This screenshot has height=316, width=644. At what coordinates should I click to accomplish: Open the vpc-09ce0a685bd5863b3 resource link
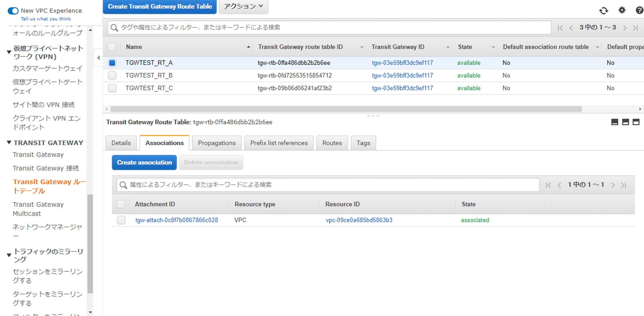[x=359, y=220]
